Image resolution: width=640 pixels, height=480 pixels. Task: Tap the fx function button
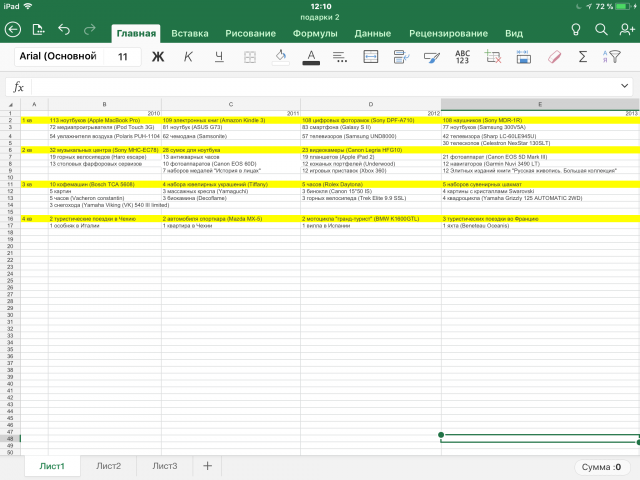point(18,87)
